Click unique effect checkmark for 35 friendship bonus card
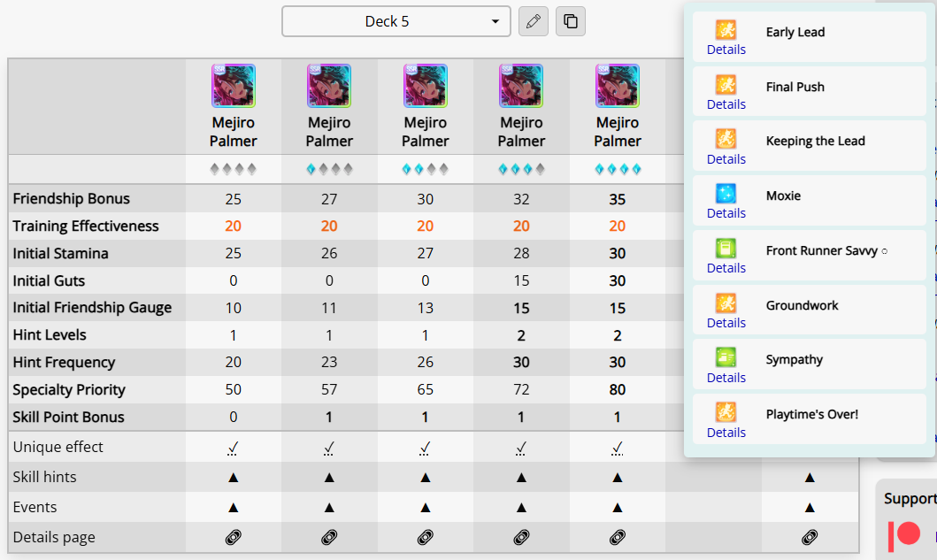 618,448
